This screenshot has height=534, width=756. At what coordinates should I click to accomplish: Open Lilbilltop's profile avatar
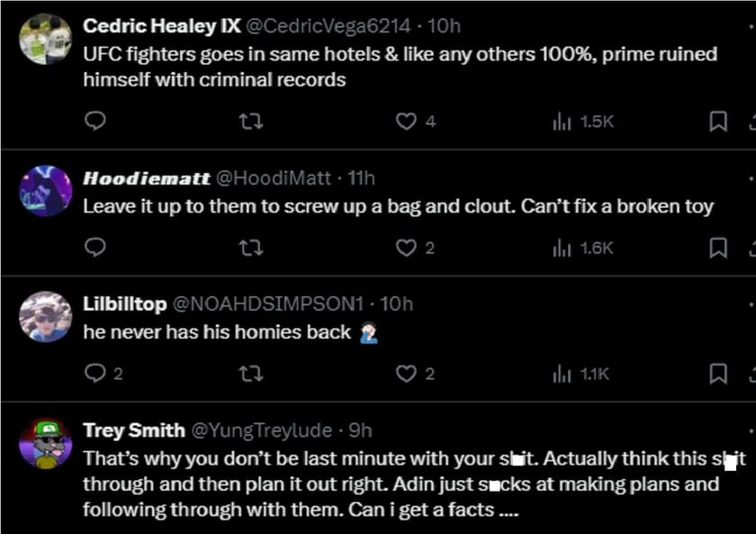[45, 317]
